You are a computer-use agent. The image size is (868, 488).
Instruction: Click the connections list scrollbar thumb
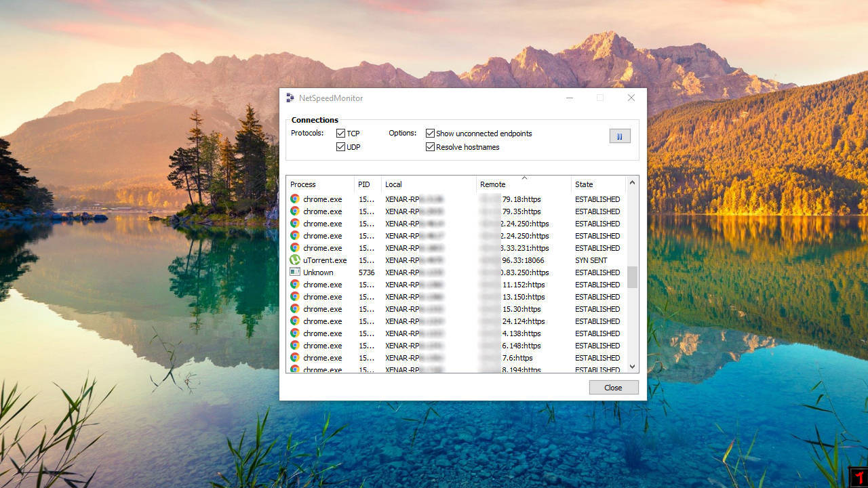pos(632,277)
